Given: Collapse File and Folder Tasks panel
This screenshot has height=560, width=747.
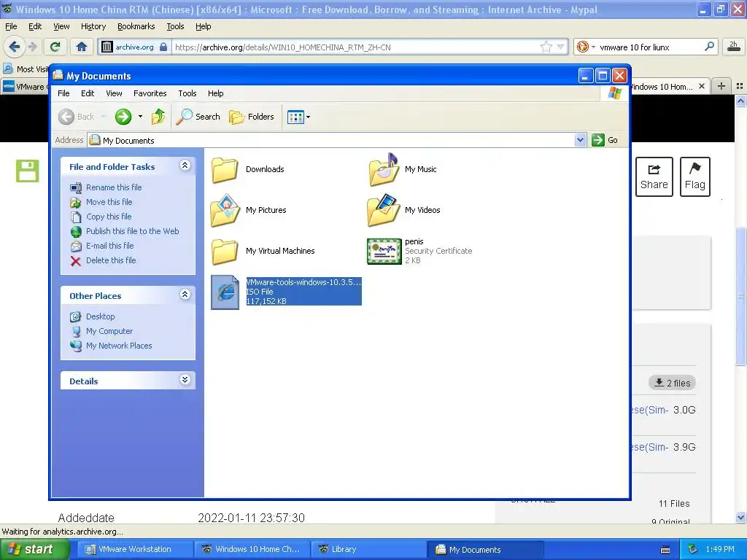Looking at the screenshot, I should pyautogui.click(x=185, y=166).
